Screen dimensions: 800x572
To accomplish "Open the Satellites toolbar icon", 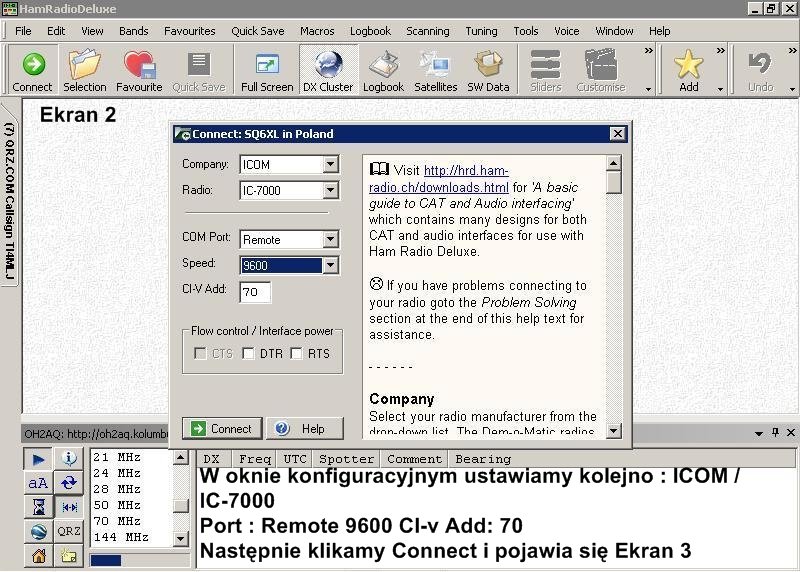I will (435, 70).
